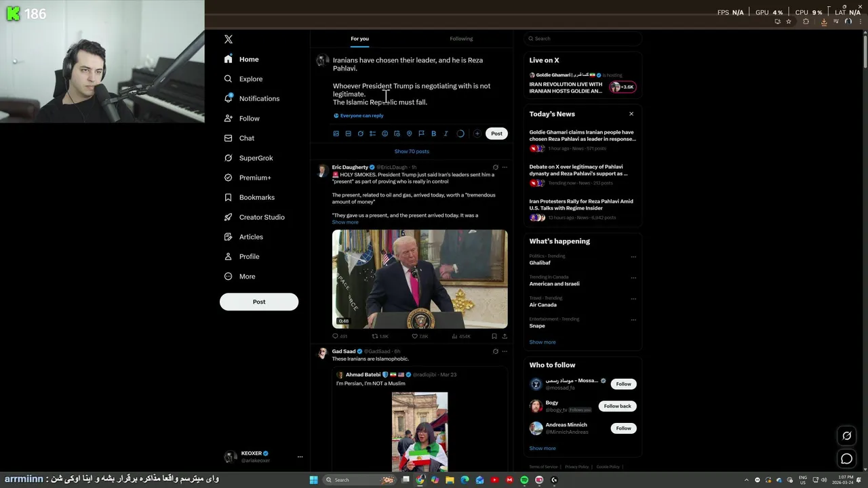Switch to the Following tab
This screenshot has height=488, width=868.
[461, 39]
